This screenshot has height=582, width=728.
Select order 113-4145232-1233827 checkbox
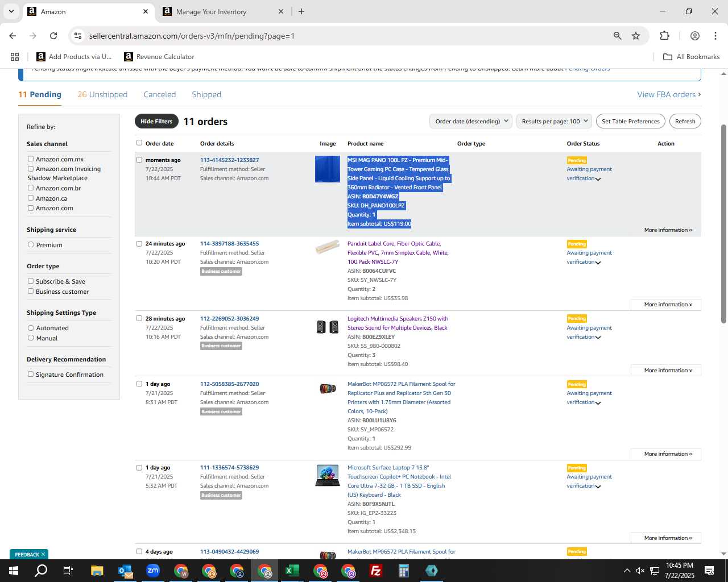139,160
